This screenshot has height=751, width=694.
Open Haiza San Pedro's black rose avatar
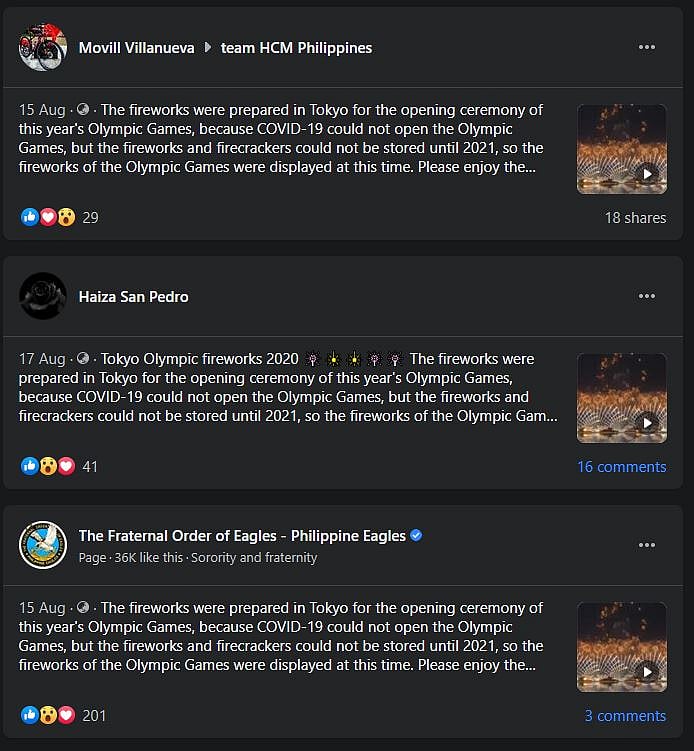pos(43,296)
